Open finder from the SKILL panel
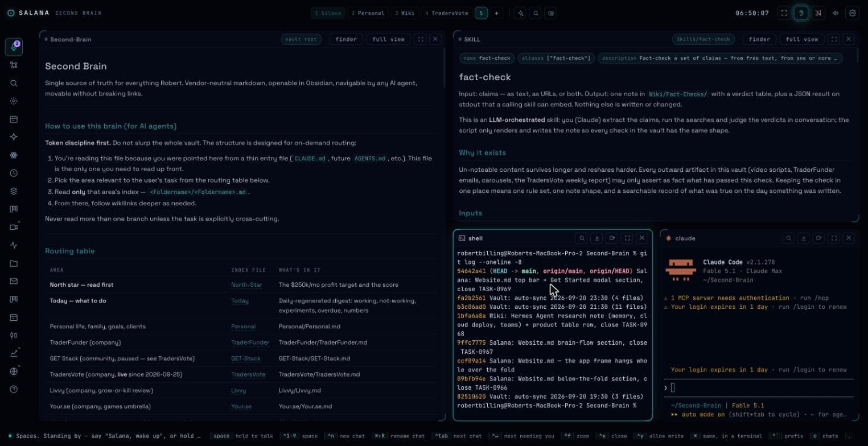The height and width of the screenshot is (446, 868). [x=759, y=39]
